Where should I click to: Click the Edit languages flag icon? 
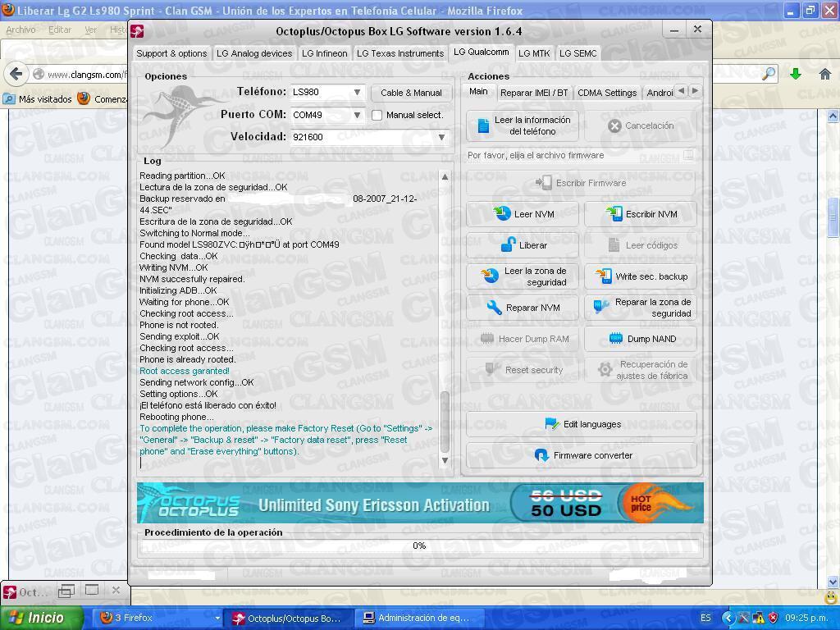tap(552, 424)
